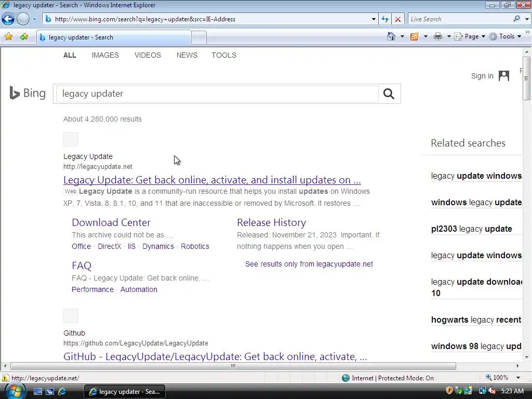Switch to the IMAGES search tab
The width and height of the screenshot is (532, 399).
[105, 55]
